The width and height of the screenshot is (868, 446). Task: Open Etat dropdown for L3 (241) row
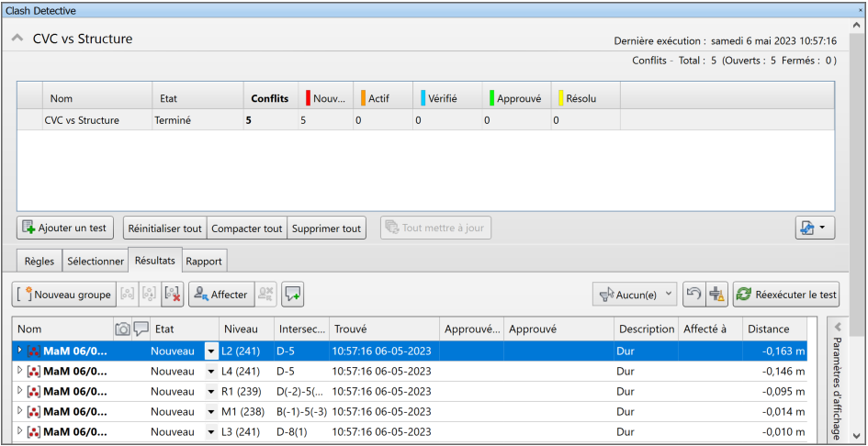pyautogui.click(x=211, y=431)
